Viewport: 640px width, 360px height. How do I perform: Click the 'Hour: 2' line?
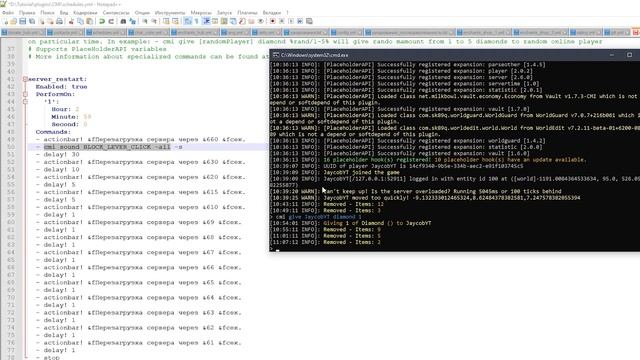65,109
